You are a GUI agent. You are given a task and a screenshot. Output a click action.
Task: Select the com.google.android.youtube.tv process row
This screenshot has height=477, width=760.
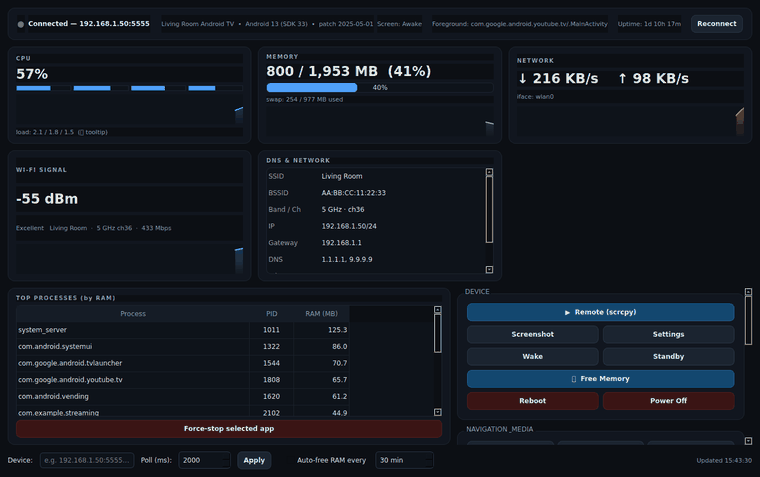pos(183,380)
